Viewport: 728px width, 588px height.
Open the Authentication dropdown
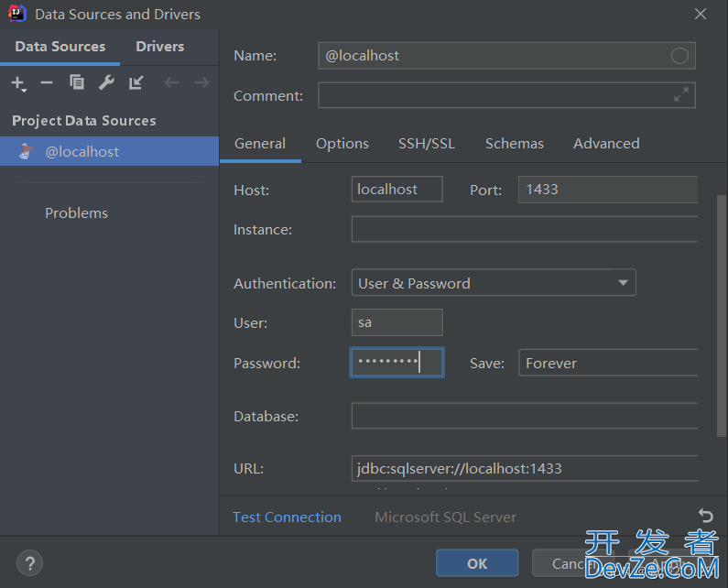click(494, 282)
